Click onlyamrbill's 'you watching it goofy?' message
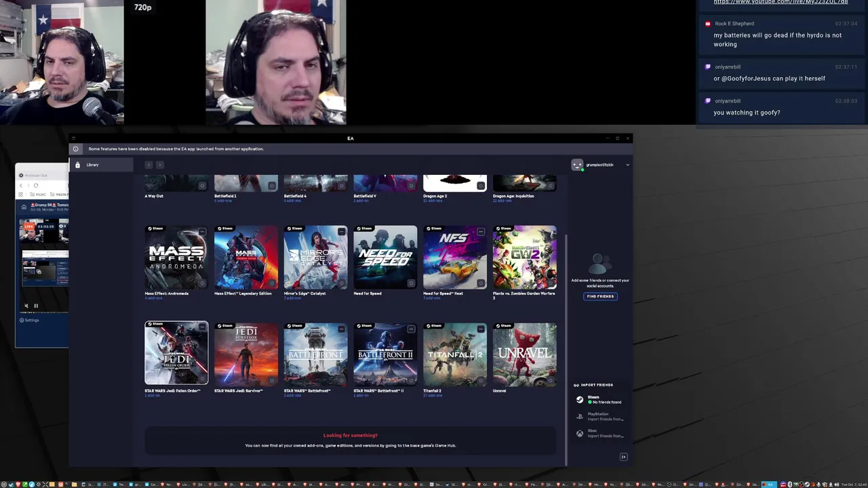This screenshot has width=868, height=488. [747, 113]
